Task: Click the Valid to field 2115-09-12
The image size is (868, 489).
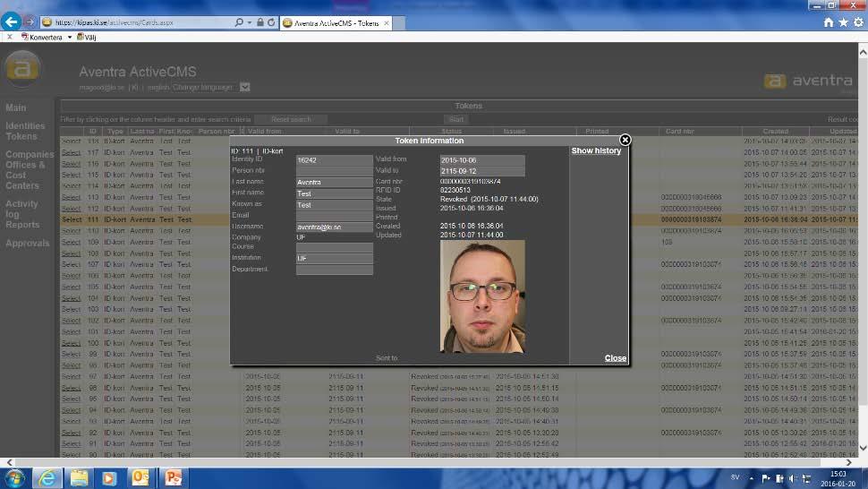Action: [482, 171]
